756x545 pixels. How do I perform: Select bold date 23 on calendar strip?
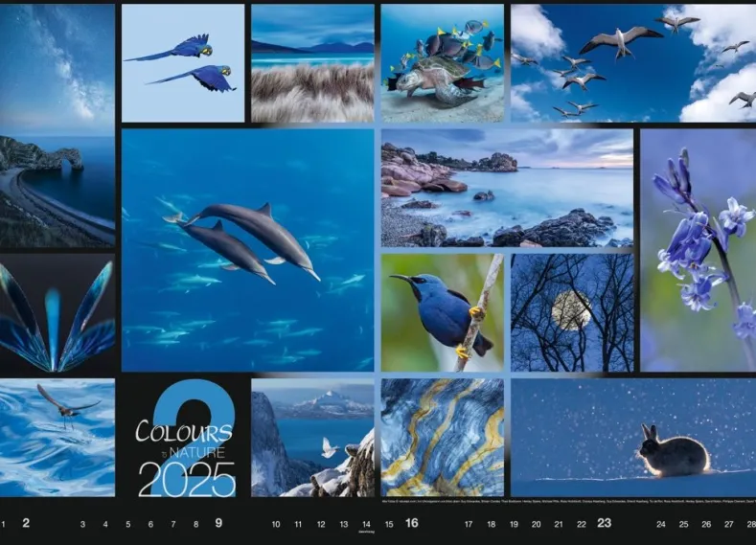(604, 523)
